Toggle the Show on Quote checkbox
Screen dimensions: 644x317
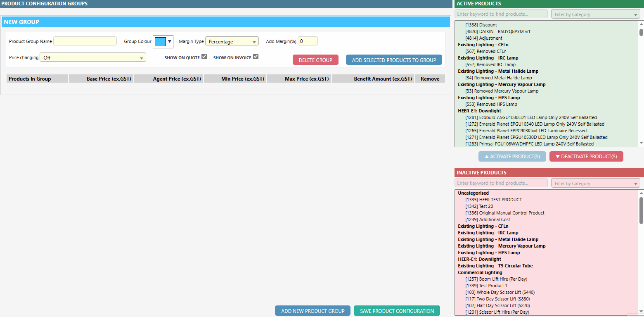pos(204,57)
